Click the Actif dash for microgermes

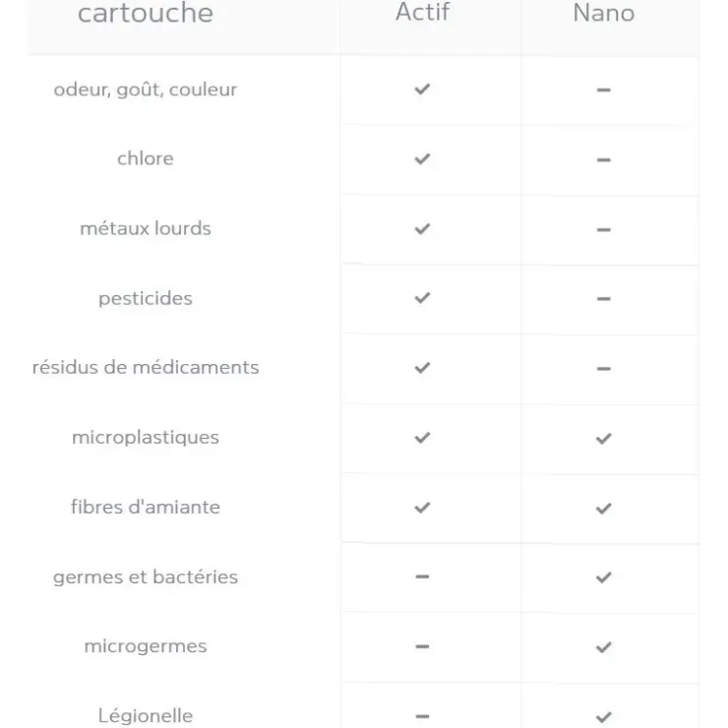click(422, 646)
